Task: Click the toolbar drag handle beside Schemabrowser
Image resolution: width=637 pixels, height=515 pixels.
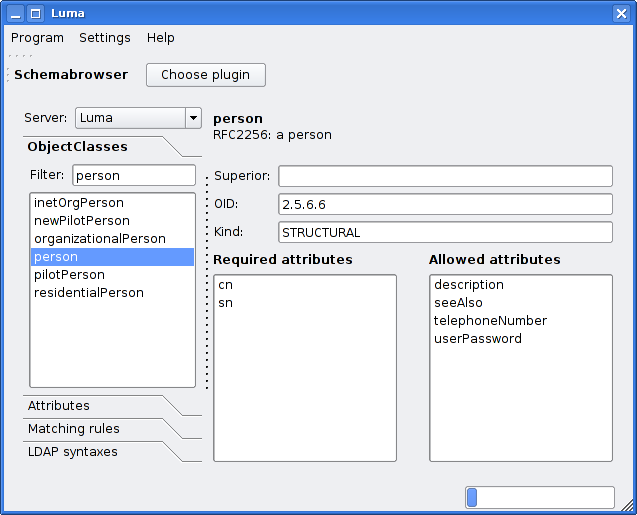Action: pyautogui.click(x=8, y=75)
